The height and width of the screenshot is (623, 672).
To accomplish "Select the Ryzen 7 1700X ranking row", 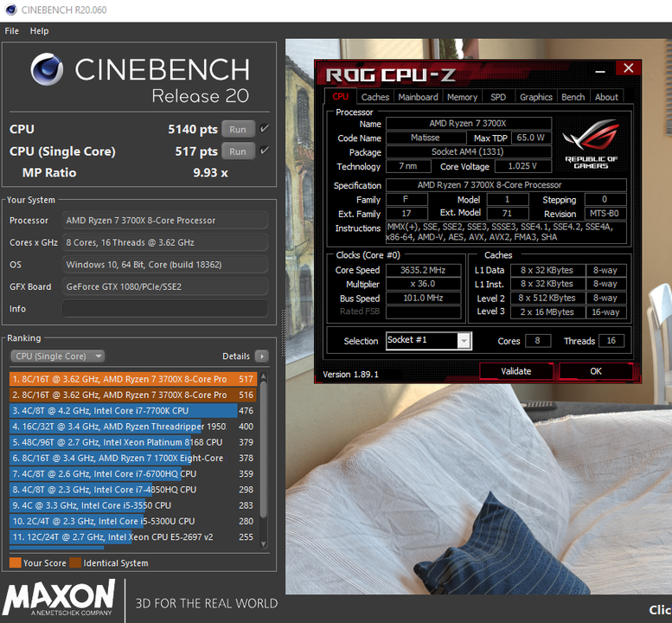I will (133, 458).
